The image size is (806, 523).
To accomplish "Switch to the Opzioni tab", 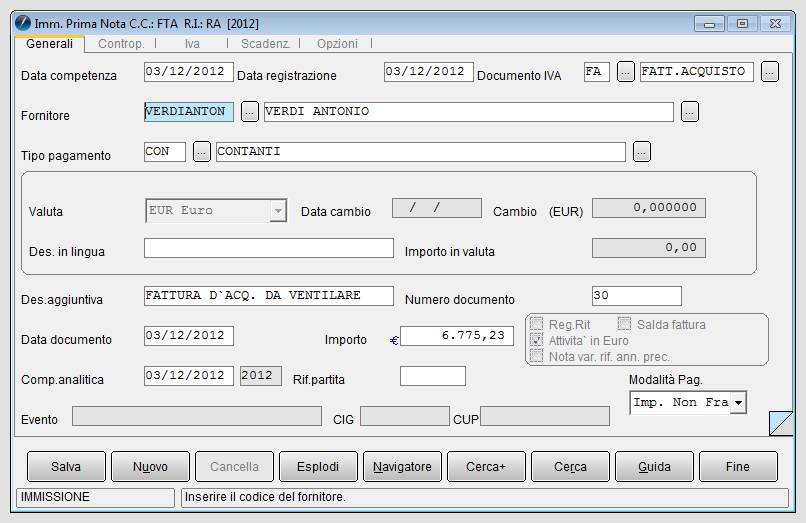I will click(337, 44).
